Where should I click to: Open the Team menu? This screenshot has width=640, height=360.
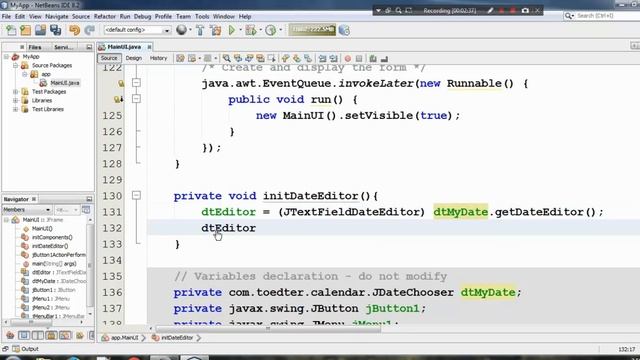183,17
